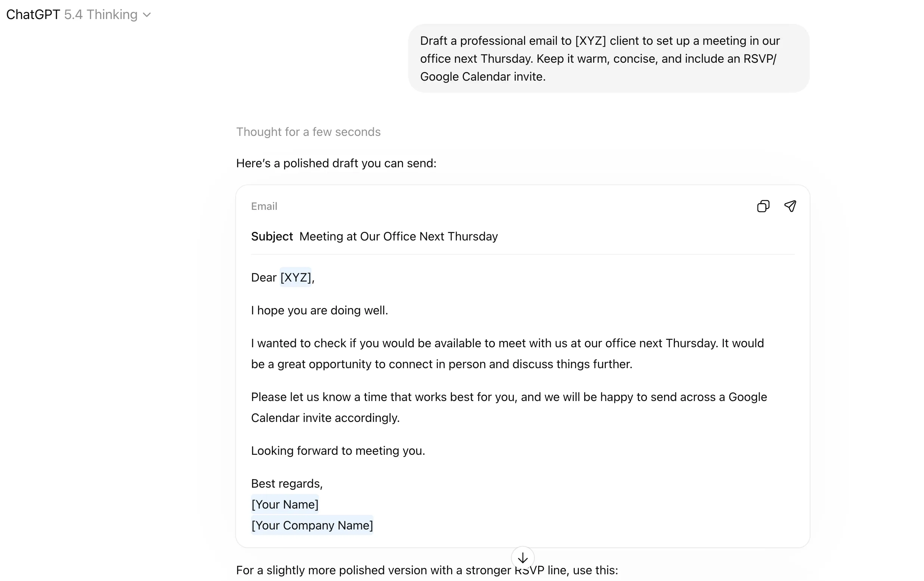
Task: Copy the email draft to clipboard
Action: point(763,206)
